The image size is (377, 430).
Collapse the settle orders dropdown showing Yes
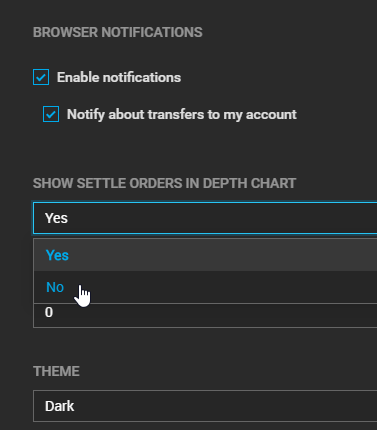click(x=205, y=218)
